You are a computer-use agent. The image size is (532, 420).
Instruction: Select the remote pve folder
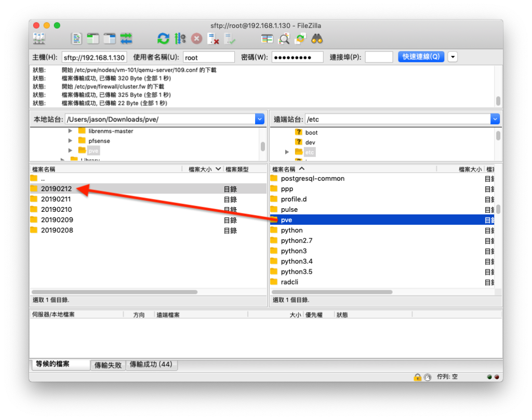point(382,220)
